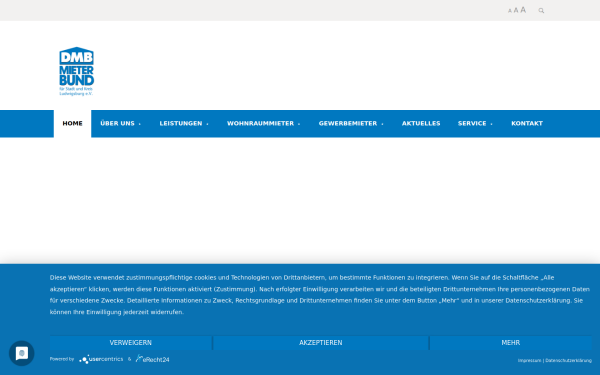
Task: Click the Mehr button for details
Action: click(510, 343)
